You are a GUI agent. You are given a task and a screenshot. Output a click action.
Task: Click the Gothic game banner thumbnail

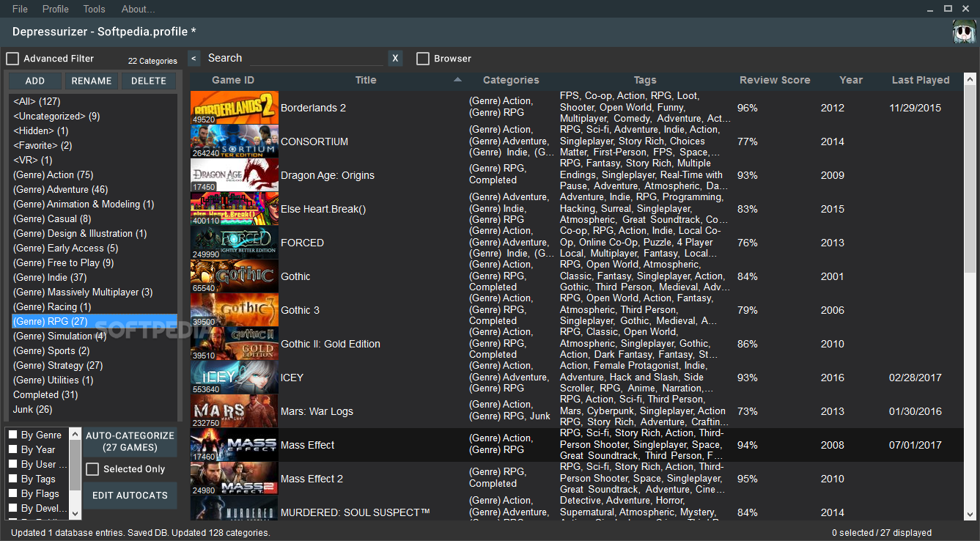click(235, 276)
